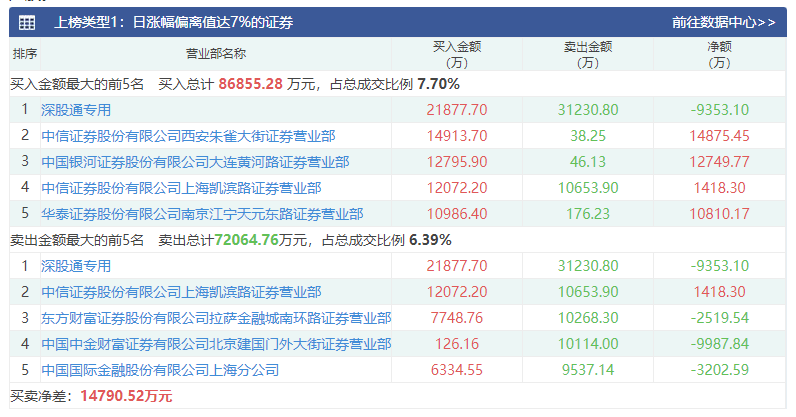Select 12072.20 in the 卖出 top-5 上海凯滨路 row

pos(457,292)
